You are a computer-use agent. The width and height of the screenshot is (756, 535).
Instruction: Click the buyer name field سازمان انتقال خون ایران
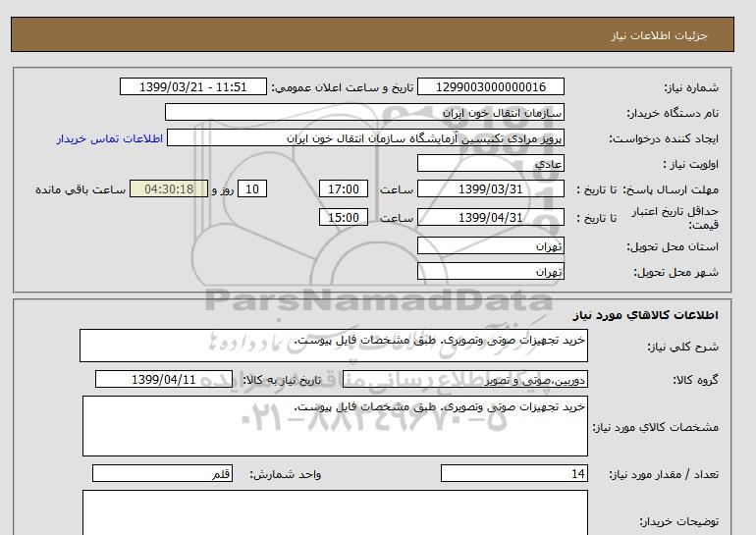(x=364, y=112)
